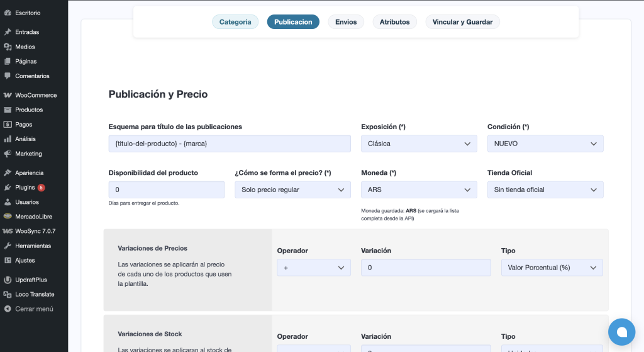Click the Plugins update count badge
The image size is (644, 352).
point(41,188)
